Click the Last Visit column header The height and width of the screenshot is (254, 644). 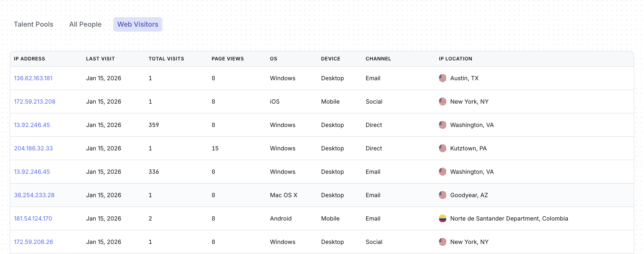(100, 59)
